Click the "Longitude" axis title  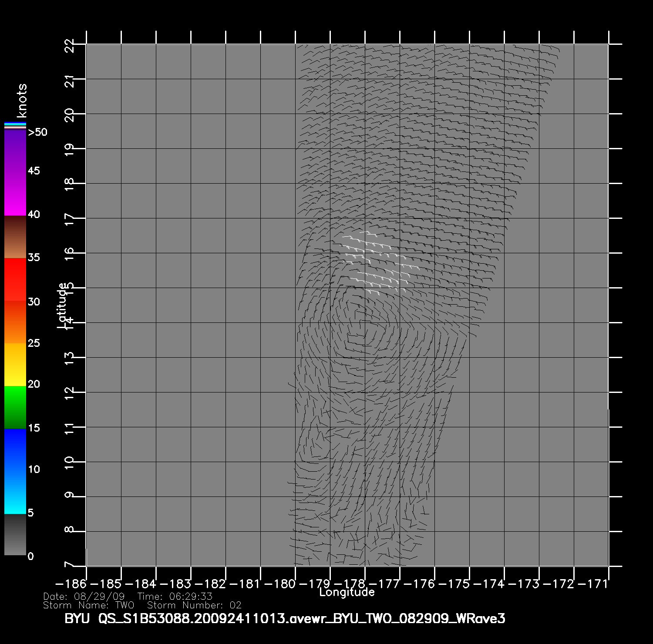click(347, 592)
